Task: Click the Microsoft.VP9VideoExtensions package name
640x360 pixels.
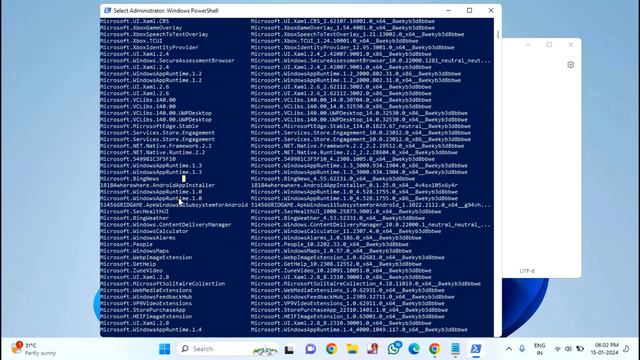Action: [x=146, y=303]
